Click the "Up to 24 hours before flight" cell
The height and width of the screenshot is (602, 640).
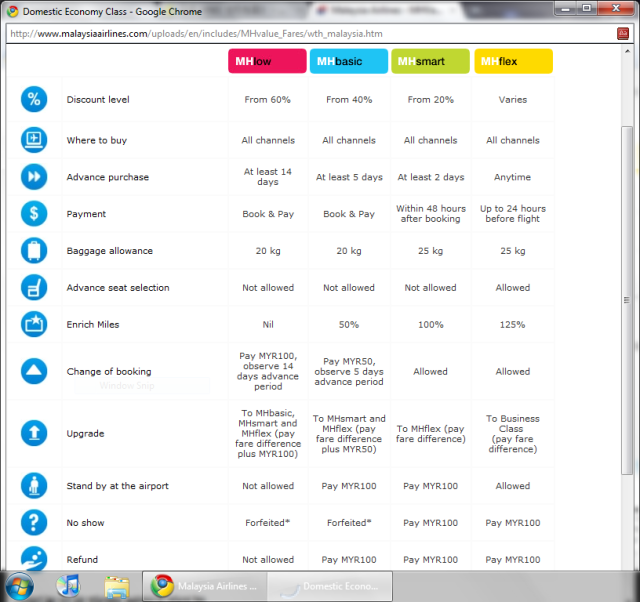click(x=513, y=213)
